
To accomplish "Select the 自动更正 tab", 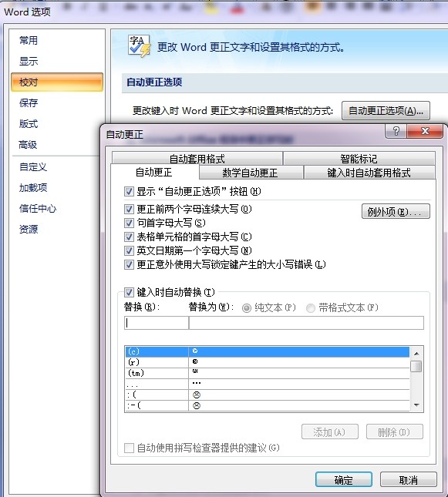I will click(154, 172).
